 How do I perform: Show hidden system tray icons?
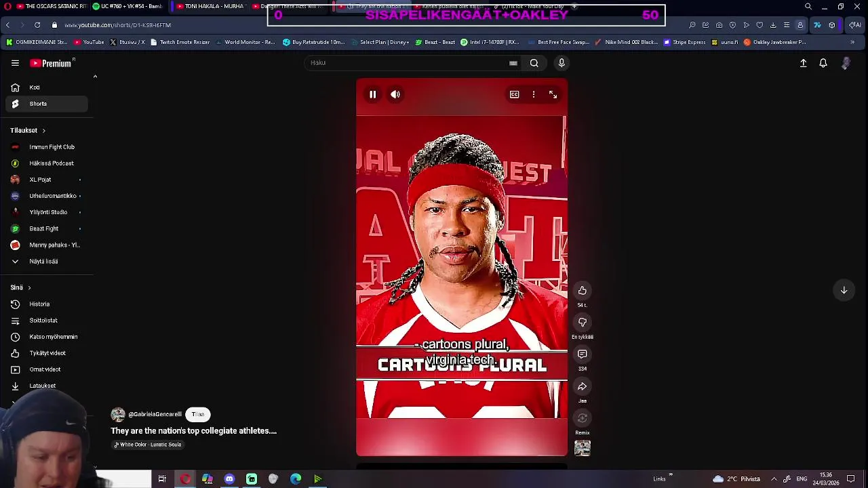click(x=774, y=479)
